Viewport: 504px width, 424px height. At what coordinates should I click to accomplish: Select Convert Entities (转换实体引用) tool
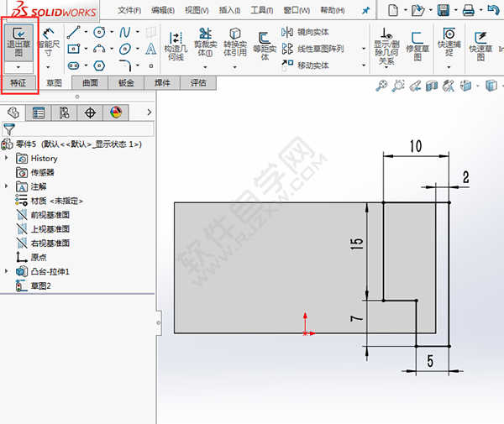pyautogui.click(x=235, y=42)
